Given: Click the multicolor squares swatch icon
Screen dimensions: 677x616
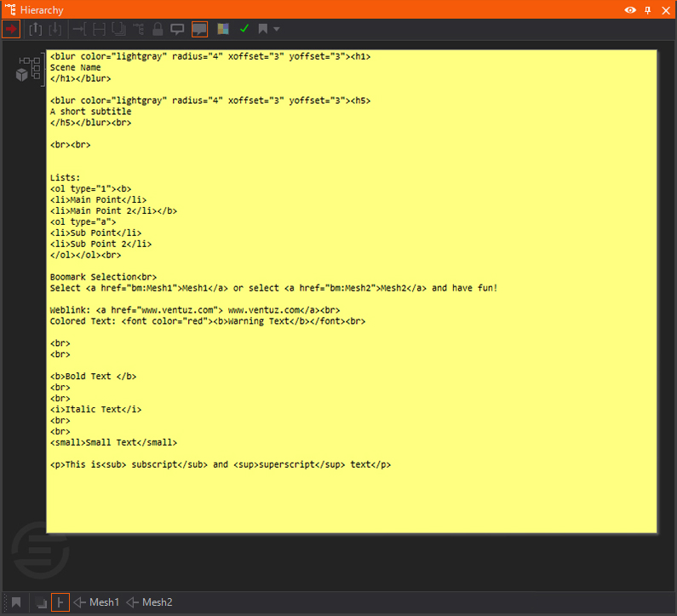Looking at the screenshot, I should tap(223, 29).
